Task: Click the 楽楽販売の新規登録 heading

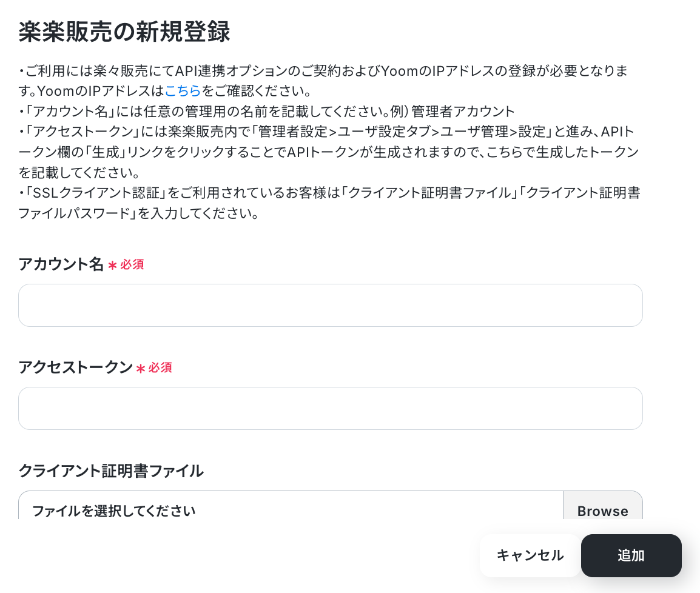Action: click(x=124, y=32)
